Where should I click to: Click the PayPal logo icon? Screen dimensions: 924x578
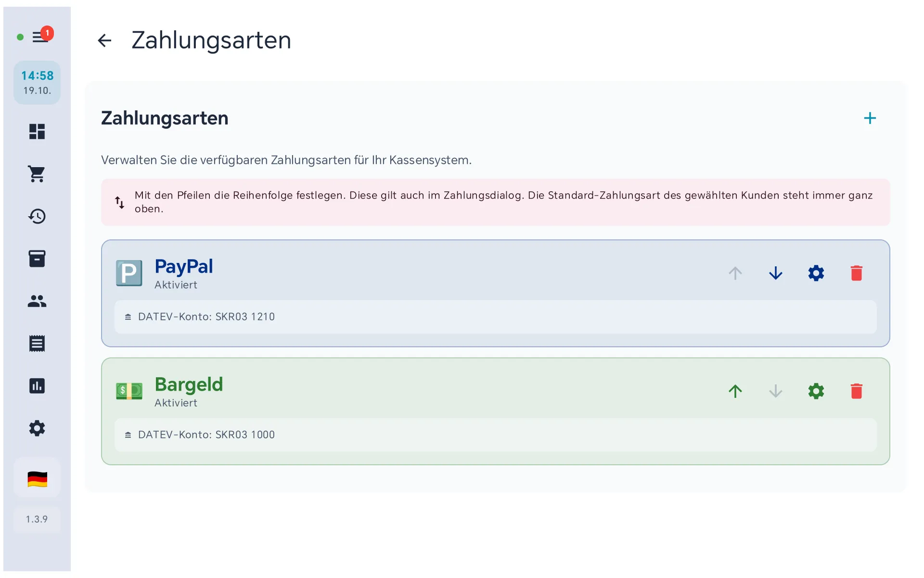tap(129, 273)
